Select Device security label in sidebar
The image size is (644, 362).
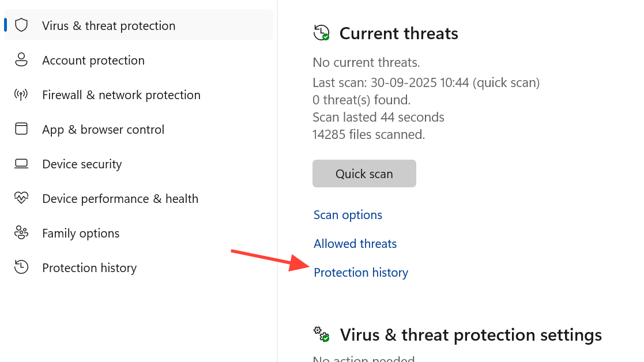click(82, 164)
